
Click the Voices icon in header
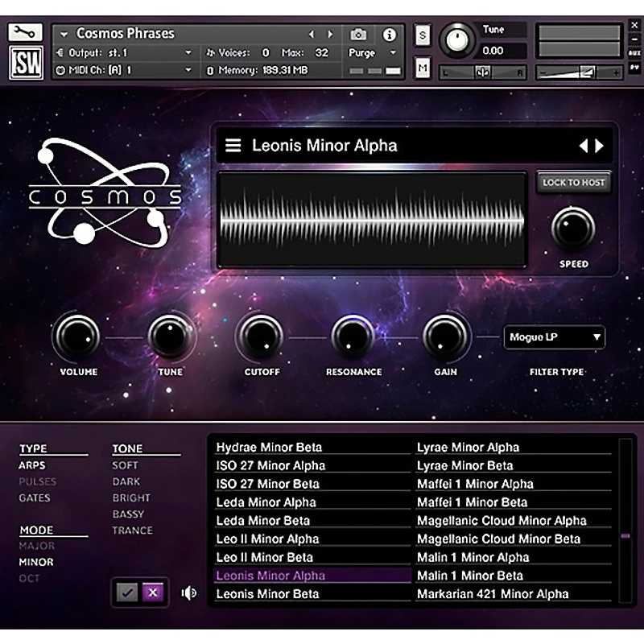pyautogui.click(x=210, y=52)
